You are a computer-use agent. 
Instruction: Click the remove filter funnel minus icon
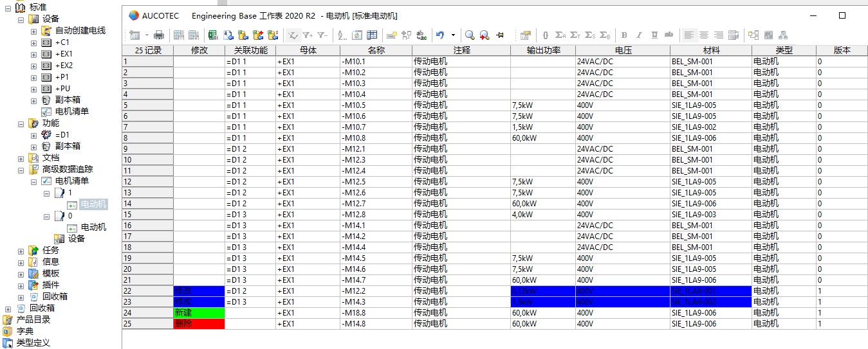click(x=322, y=35)
